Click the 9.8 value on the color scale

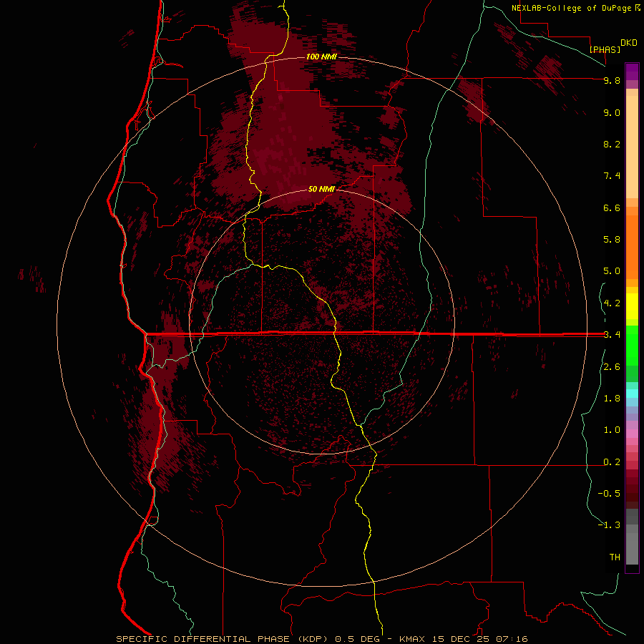612,80
